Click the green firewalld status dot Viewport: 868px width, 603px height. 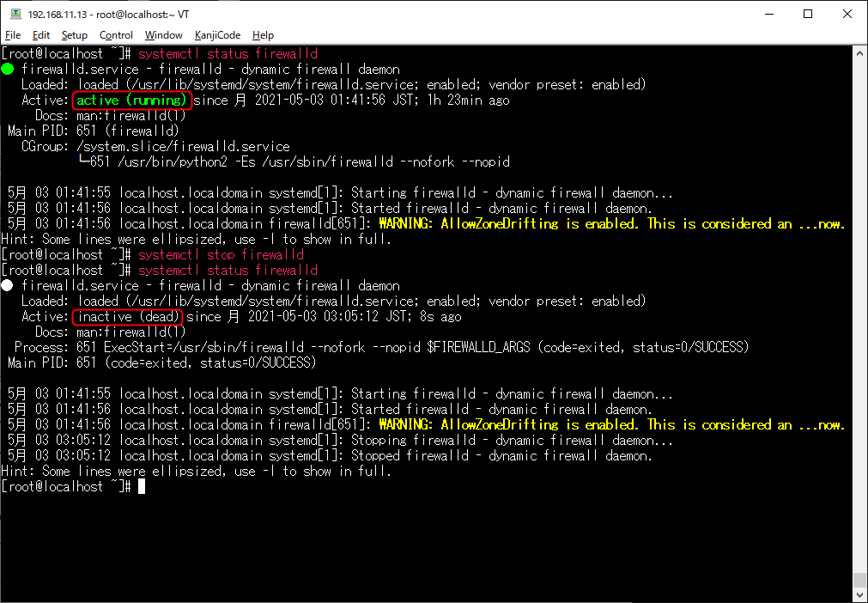click(8, 69)
